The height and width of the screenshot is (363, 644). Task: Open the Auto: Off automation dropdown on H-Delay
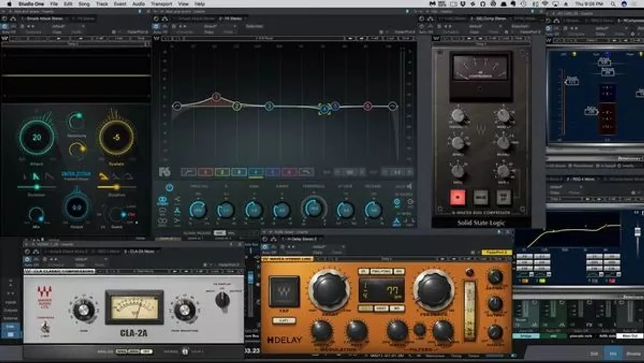(267, 248)
